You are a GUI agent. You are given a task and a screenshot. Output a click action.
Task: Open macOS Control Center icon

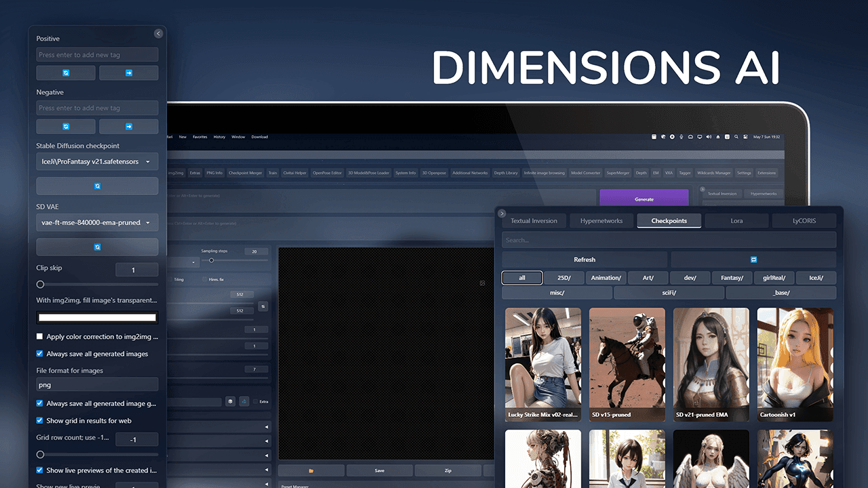click(x=745, y=137)
